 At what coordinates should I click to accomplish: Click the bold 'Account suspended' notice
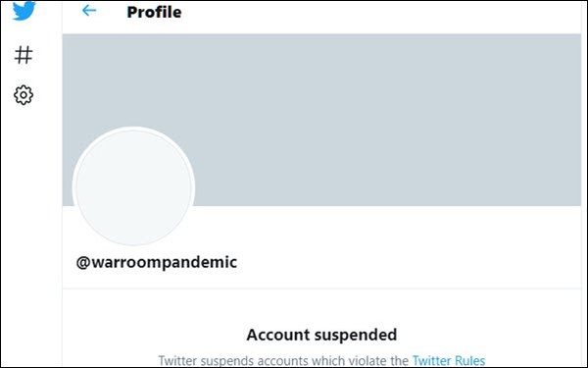point(321,335)
